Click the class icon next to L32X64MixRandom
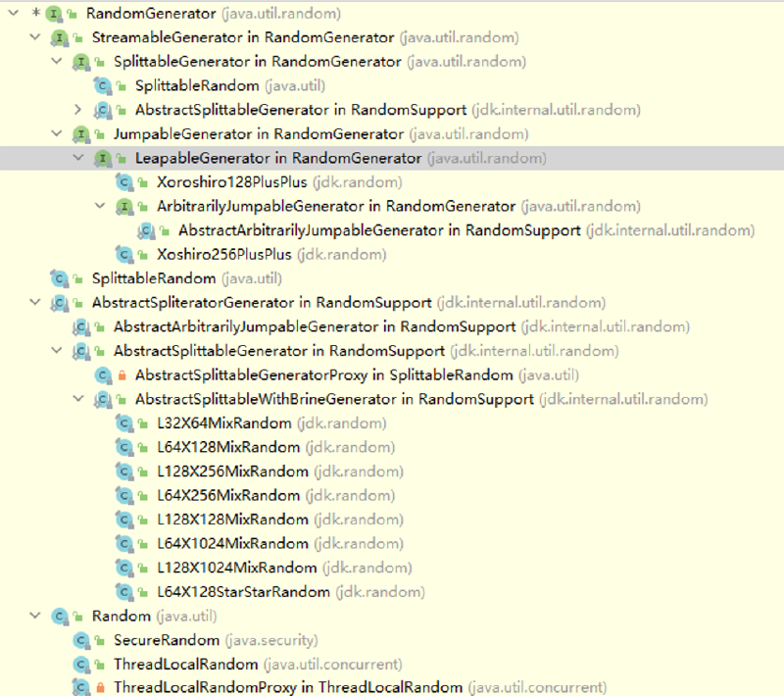784x696 pixels. (x=123, y=423)
